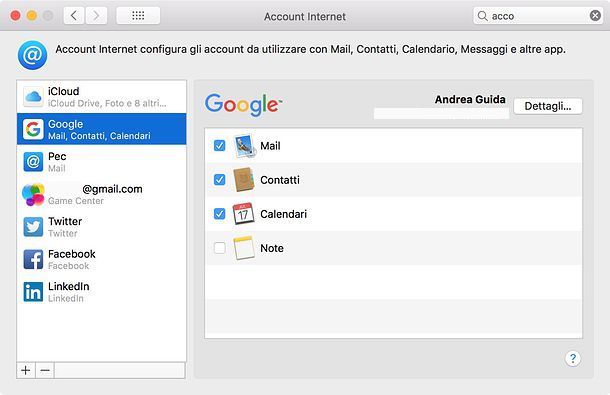Go forward with the right arrow button
The image size is (610, 395).
pyautogui.click(x=96, y=16)
